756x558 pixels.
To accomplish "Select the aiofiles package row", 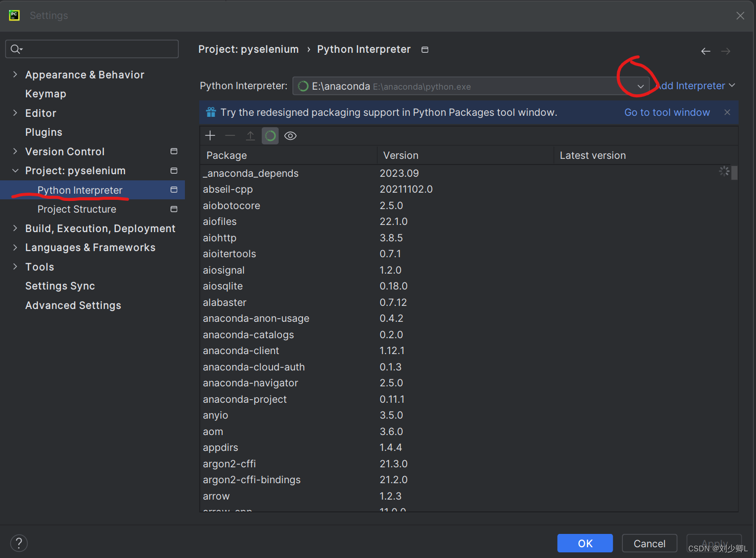I will click(x=465, y=221).
